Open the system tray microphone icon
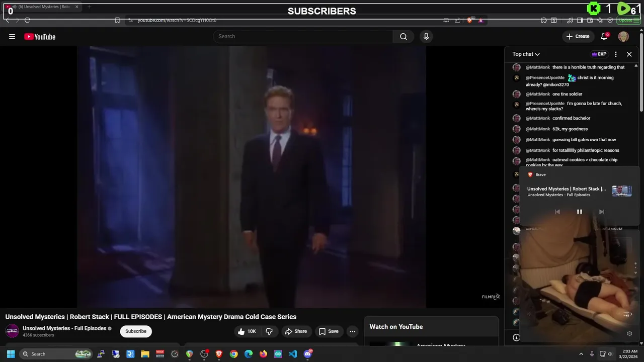Screen dimensions: 644x362 [x=592, y=354]
